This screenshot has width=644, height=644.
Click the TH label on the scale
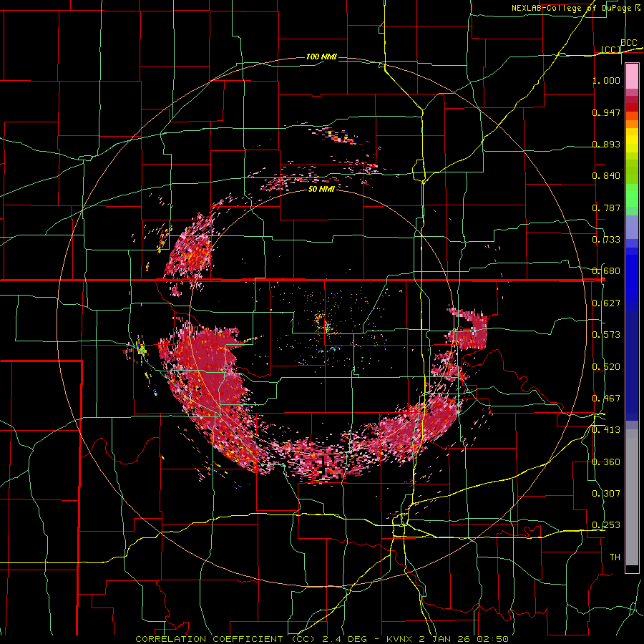tap(615, 557)
